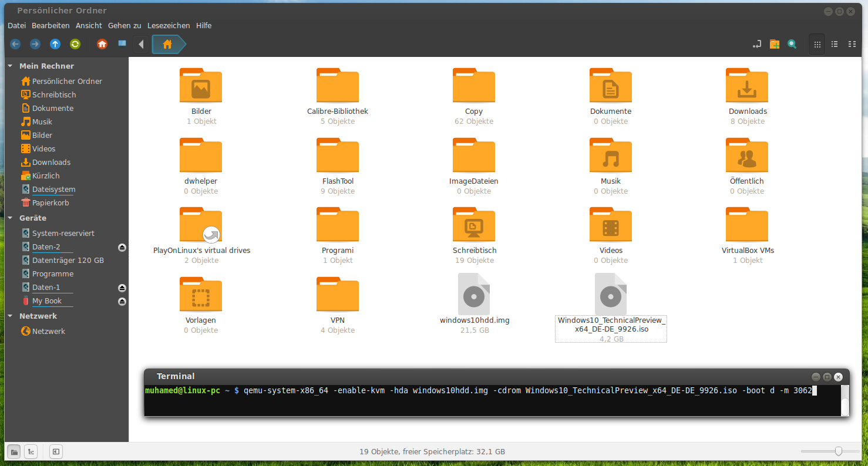
Task: Open the Lesezeichen menu
Action: point(169,26)
